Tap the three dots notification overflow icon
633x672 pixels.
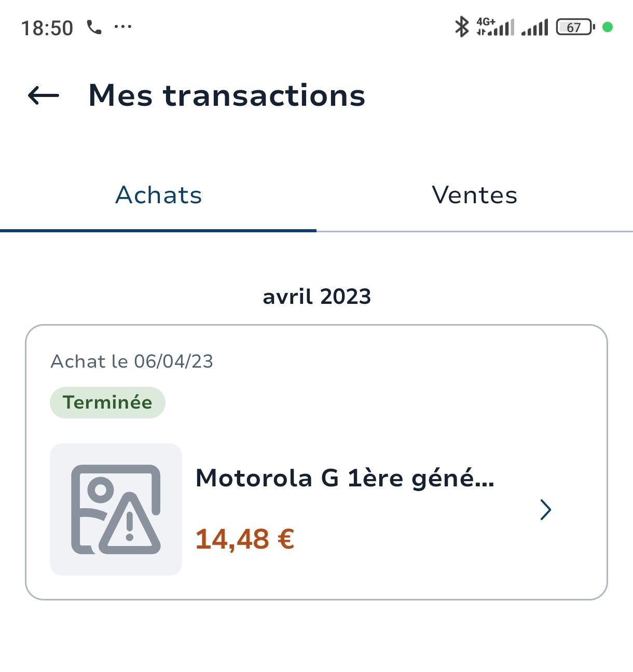(x=123, y=26)
